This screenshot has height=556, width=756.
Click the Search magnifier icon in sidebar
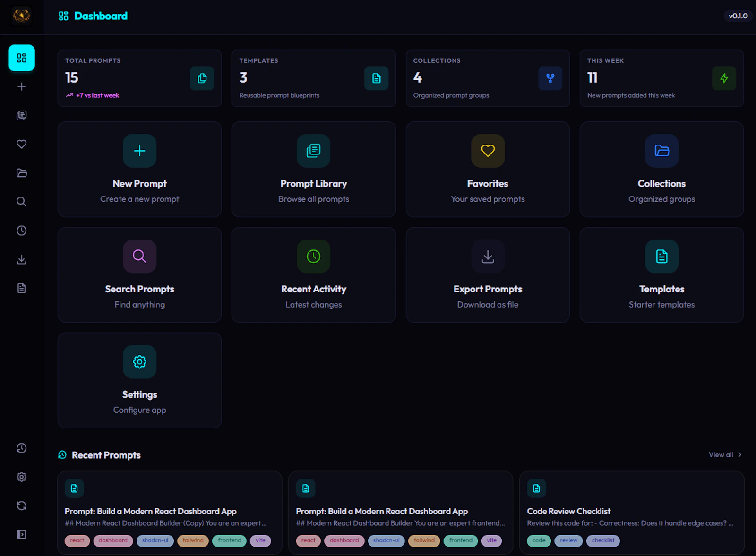(21, 202)
